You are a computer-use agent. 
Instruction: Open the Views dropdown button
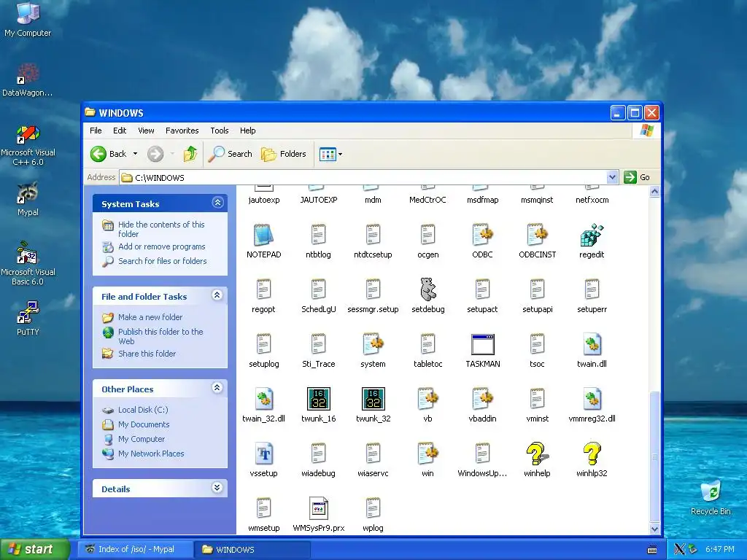point(330,154)
